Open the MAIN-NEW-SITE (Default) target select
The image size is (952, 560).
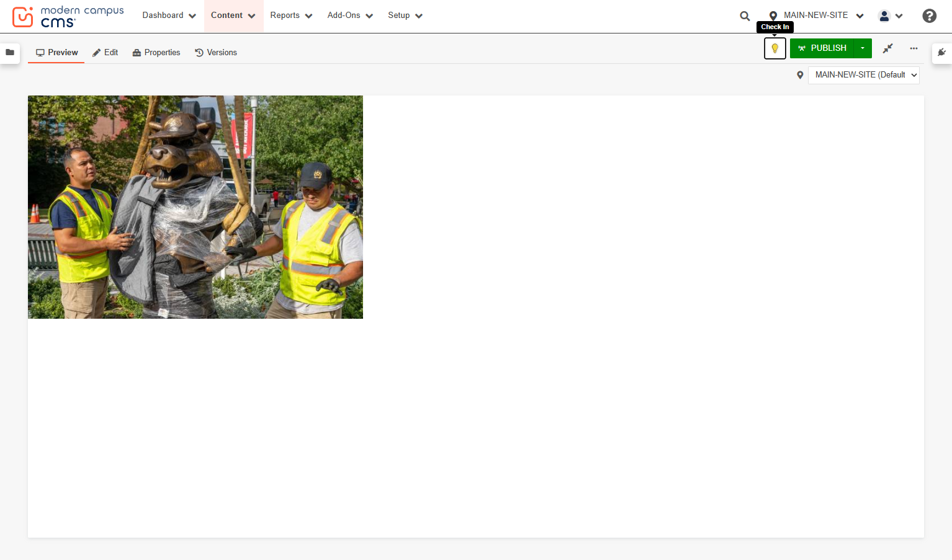[x=864, y=75]
